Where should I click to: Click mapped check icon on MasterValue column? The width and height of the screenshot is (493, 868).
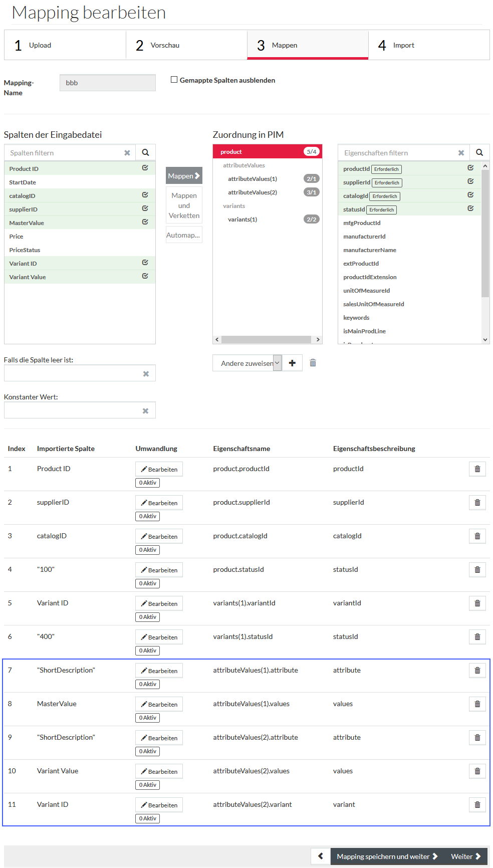[x=145, y=222]
